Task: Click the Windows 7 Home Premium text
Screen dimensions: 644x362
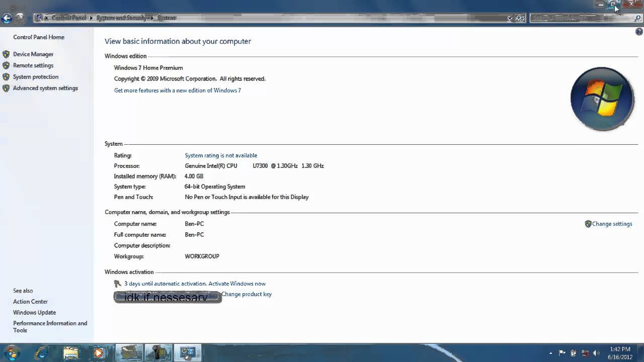Action: point(148,68)
